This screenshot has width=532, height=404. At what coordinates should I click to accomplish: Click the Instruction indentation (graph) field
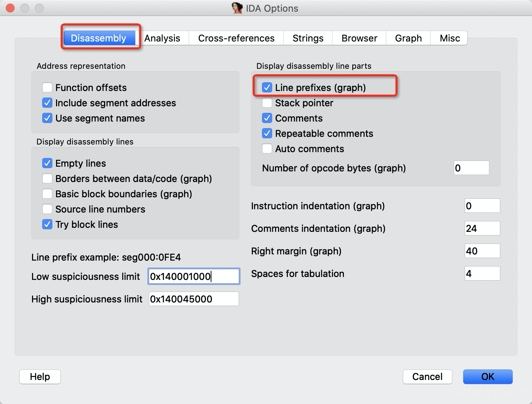coord(482,206)
